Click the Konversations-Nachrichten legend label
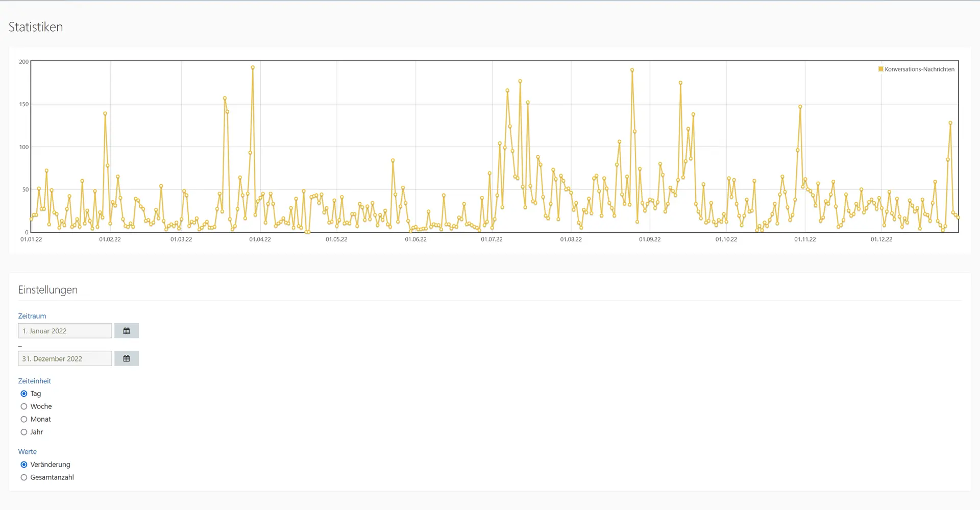Viewport: 980px width, 510px height. (x=920, y=69)
